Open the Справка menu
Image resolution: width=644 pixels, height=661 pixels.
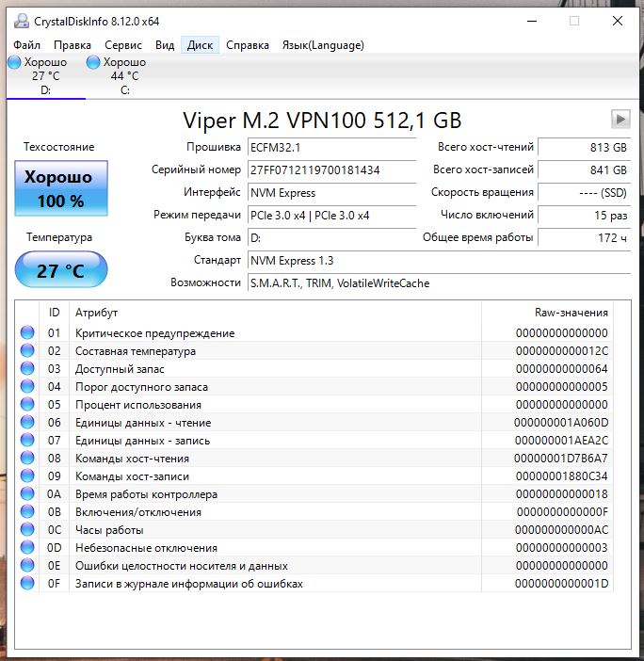248,45
